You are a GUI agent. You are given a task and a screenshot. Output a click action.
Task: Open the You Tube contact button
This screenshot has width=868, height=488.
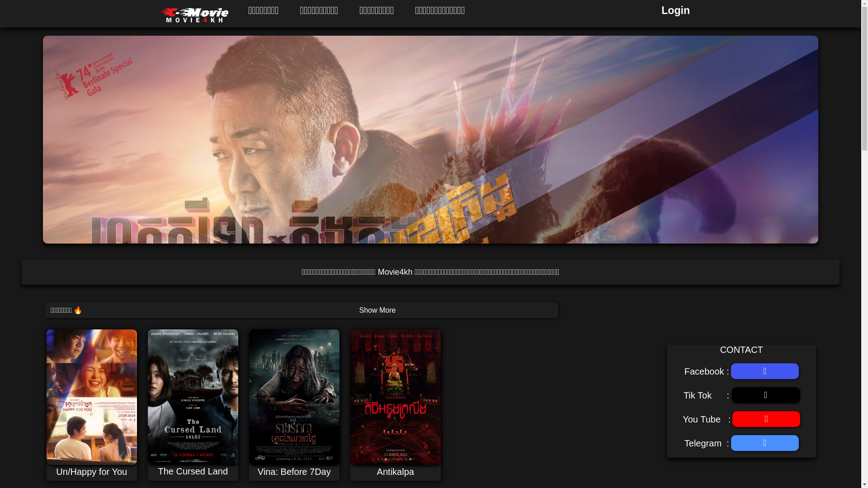tap(766, 419)
